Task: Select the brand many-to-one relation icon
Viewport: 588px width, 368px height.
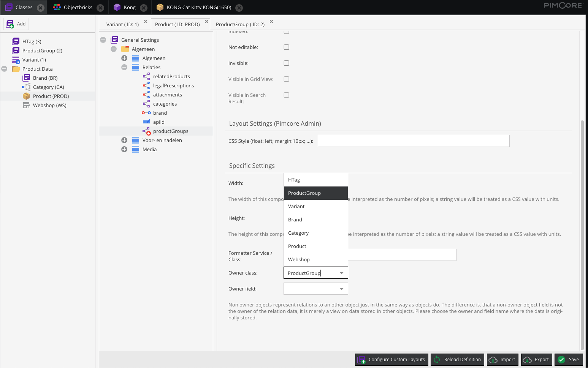Action: coord(146,112)
